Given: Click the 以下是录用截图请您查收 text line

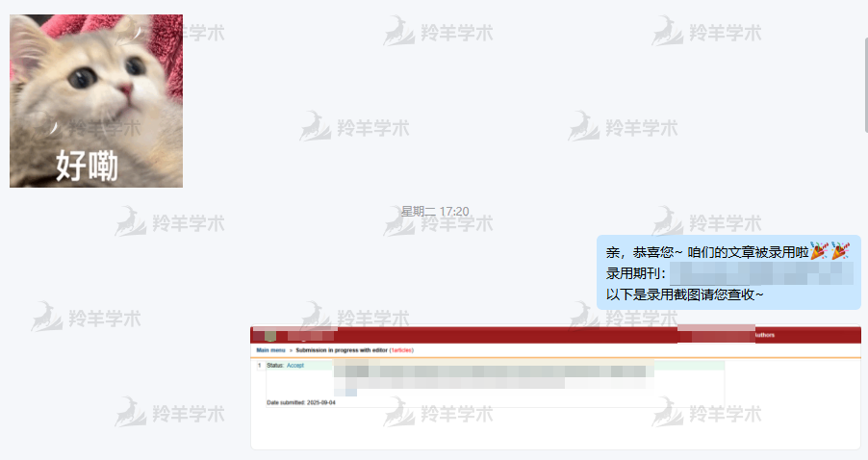Looking at the screenshot, I should pyautogui.click(x=684, y=294).
